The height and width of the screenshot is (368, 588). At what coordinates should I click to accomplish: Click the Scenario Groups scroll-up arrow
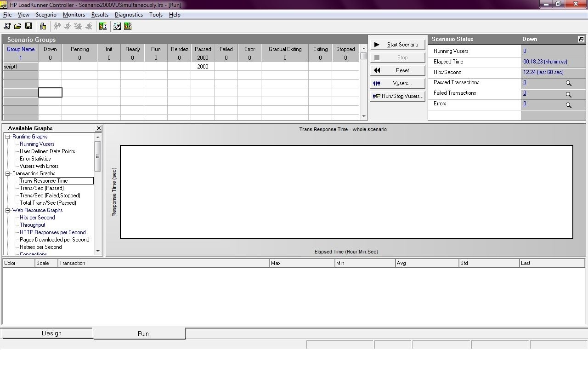point(364,48)
